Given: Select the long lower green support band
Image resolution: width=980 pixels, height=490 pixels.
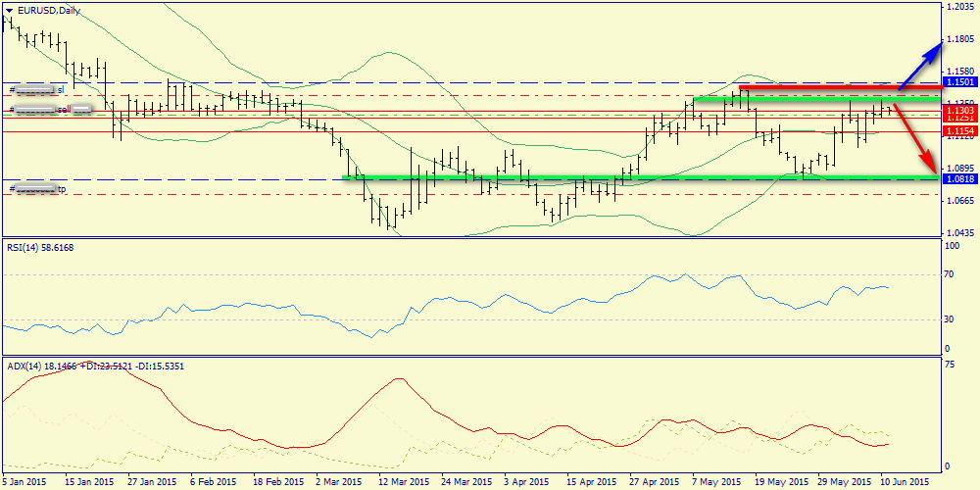Looking at the screenshot, I should 637,177.
